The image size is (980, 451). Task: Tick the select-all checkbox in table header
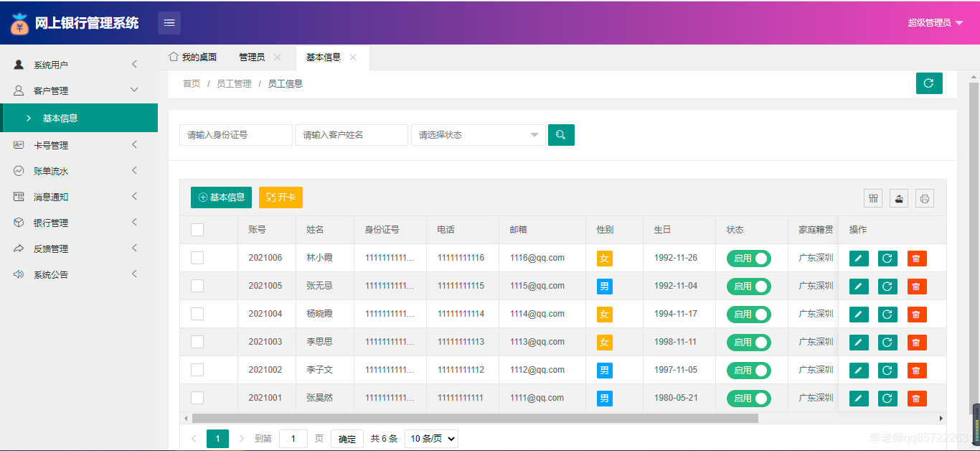pyautogui.click(x=197, y=230)
